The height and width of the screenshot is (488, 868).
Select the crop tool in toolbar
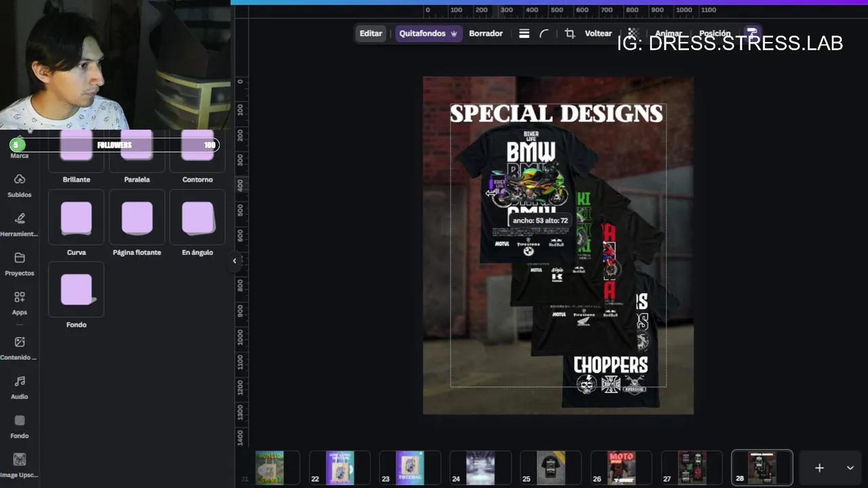[570, 33]
